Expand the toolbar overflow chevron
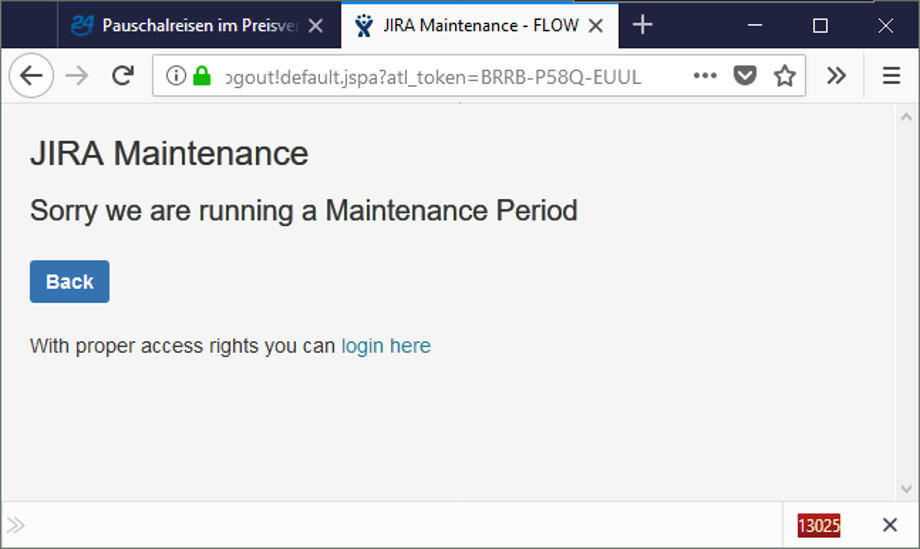The image size is (920, 549). 836,76
